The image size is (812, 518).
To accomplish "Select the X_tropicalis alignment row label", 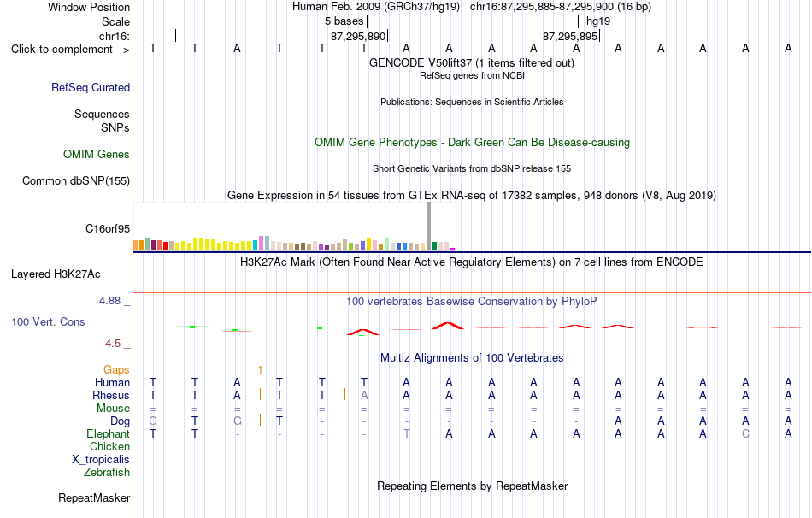I will coord(101,460).
